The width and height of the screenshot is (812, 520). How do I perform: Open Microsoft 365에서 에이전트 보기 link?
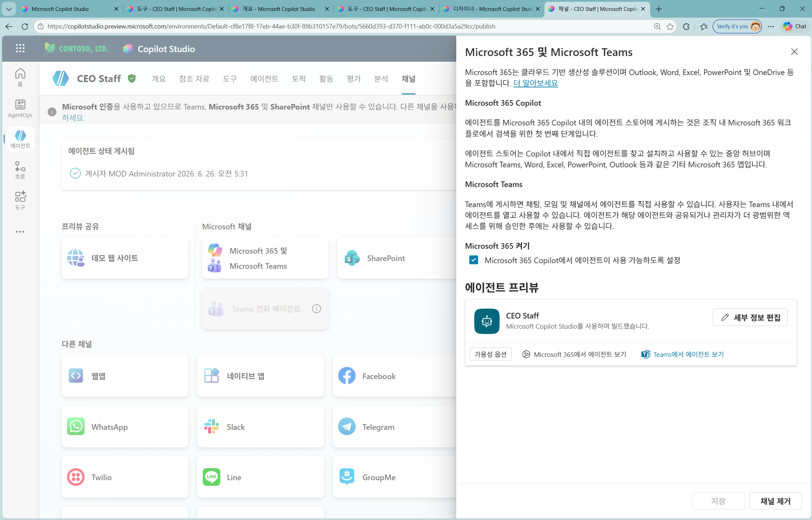(574, 354)
